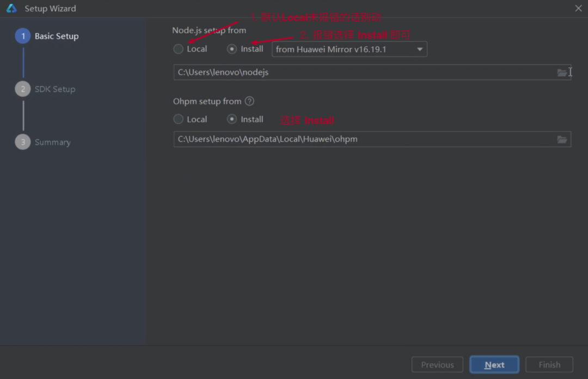Viewport: 588px width, 379px height.
Task: Close the Setup Wizard window
Action: pyautogui.click(x=578, y=8)
